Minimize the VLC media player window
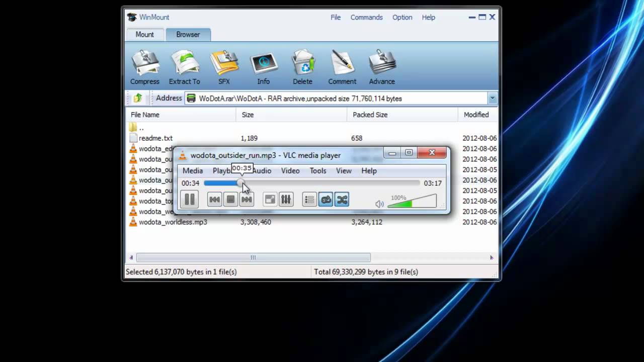This screenshot has height=362, width=644. click(x=392, y=152)
